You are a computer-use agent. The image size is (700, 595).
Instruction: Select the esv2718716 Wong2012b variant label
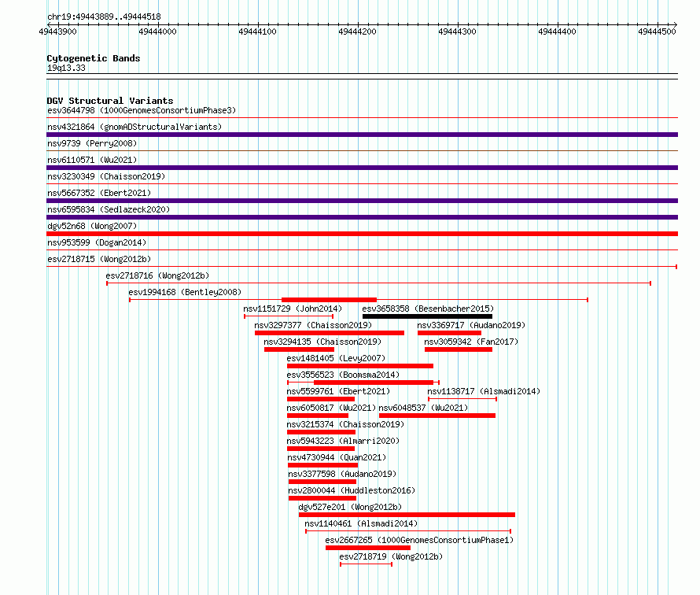[157, 275]
